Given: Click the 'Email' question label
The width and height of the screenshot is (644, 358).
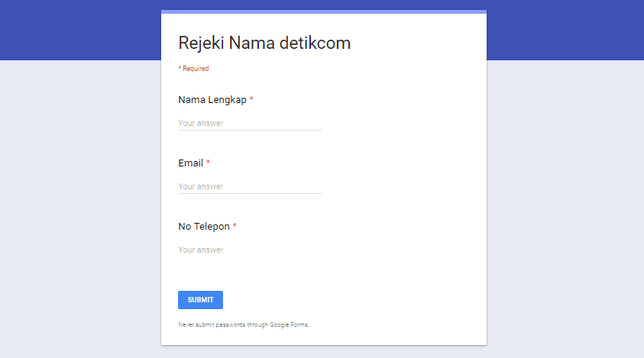Looking at the screenshot, I should 191,163.
